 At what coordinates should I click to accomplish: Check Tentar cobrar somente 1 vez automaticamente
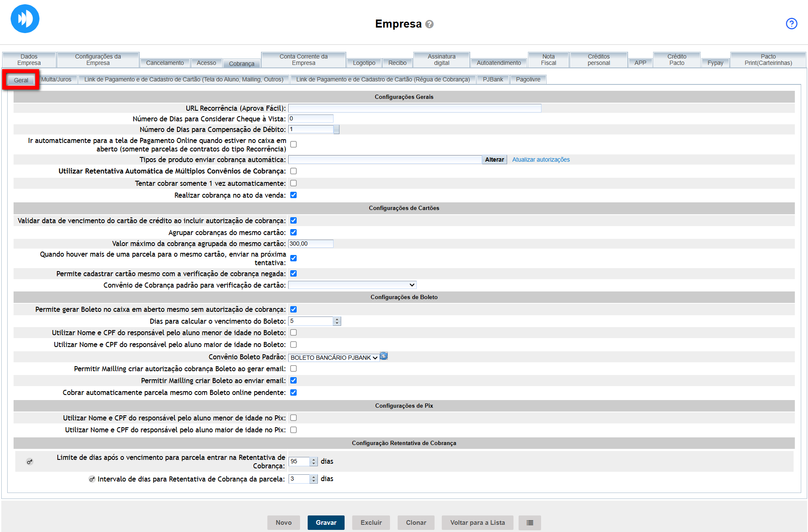293,183
